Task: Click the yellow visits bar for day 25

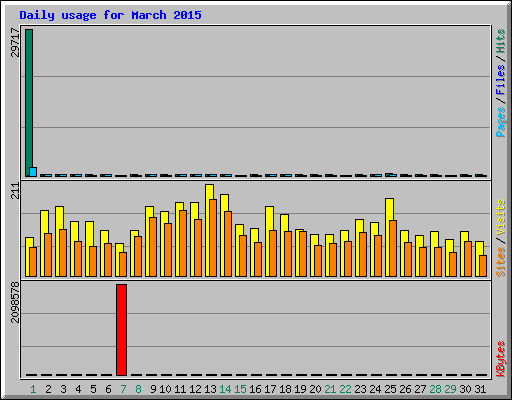Action: click(x=389, y=237)
